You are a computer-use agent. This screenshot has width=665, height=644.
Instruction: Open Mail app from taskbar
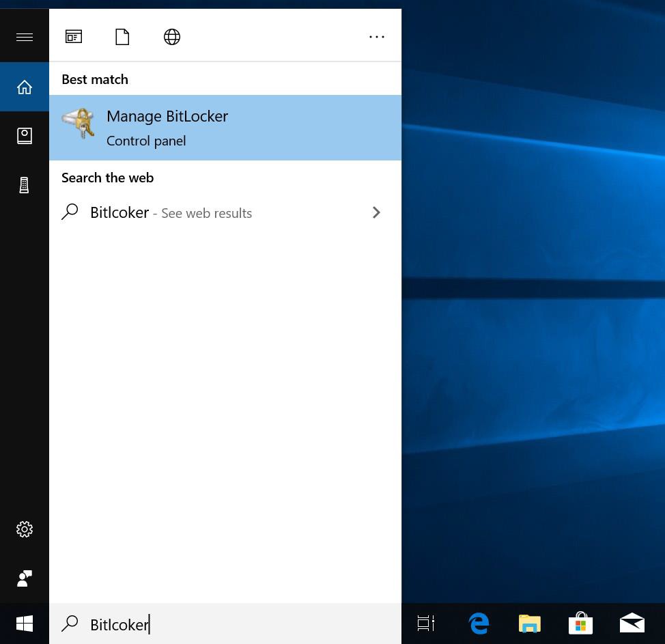click(x=632, y=623)
